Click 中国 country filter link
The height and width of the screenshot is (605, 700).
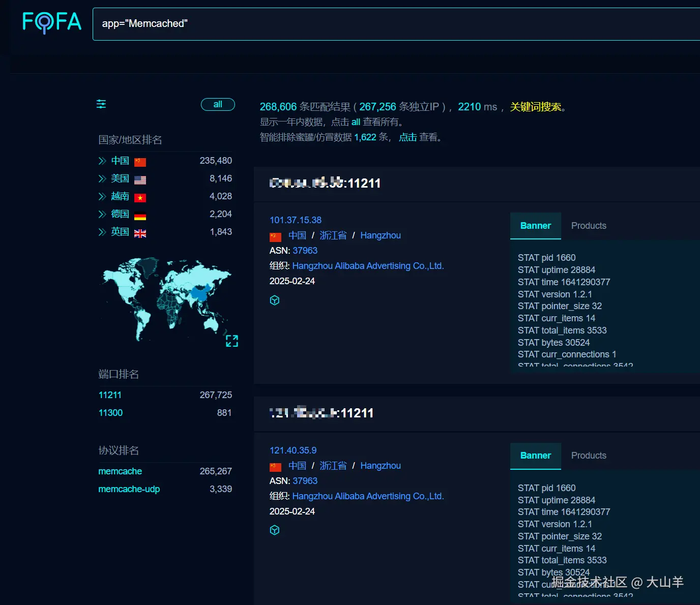click(x=120, y=161)
